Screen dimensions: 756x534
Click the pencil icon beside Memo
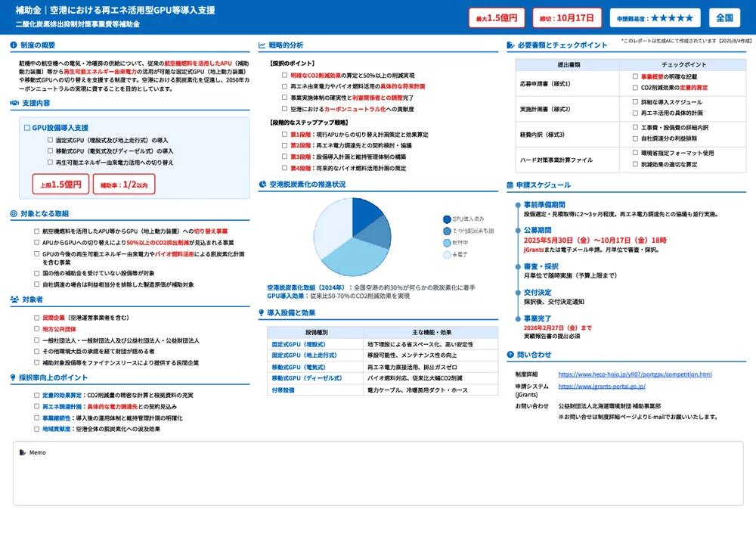[x=23, y=452]
